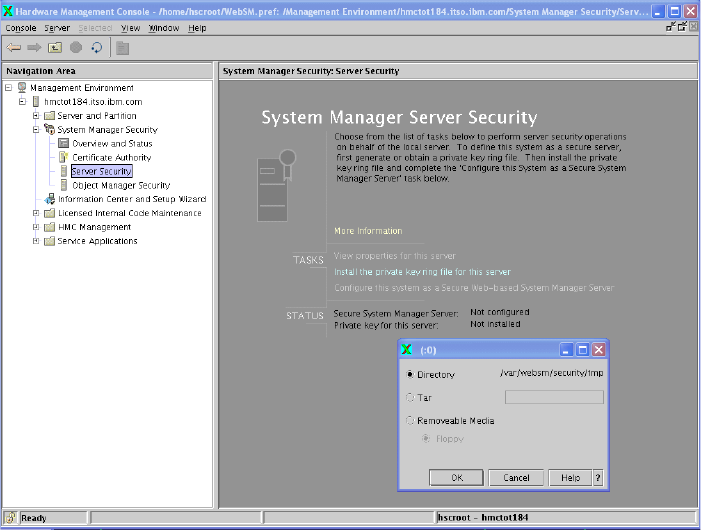Click Configure this system as Secure Server link

click(474, 288)
